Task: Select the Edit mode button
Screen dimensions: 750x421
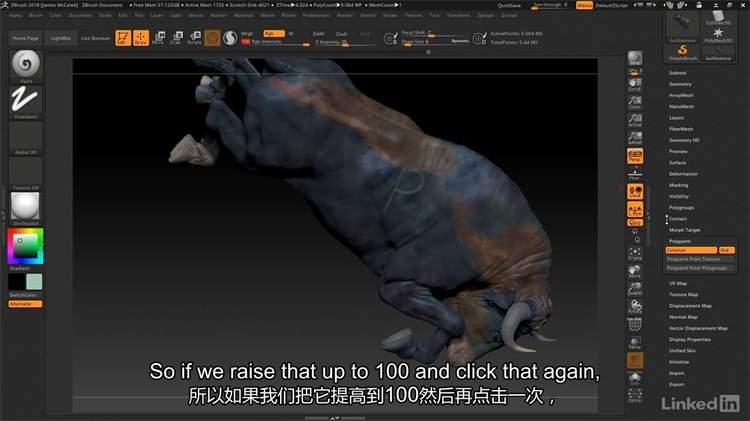Action: click(x=123, y=38)
